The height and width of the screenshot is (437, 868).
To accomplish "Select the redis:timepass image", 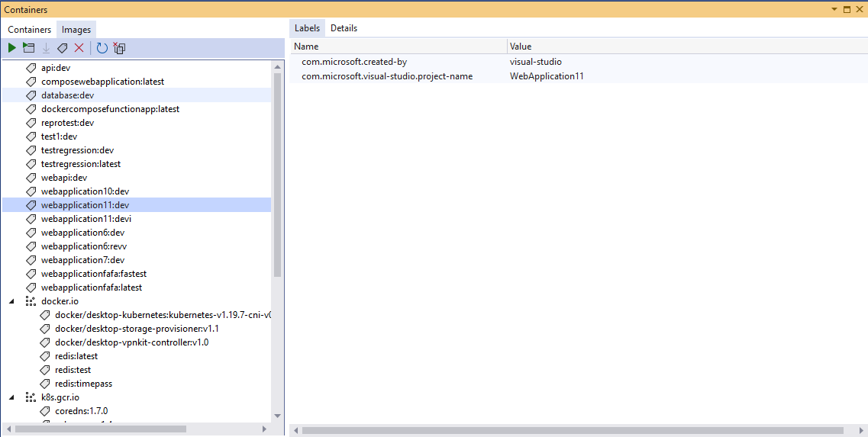I will [x=83, y=384].
